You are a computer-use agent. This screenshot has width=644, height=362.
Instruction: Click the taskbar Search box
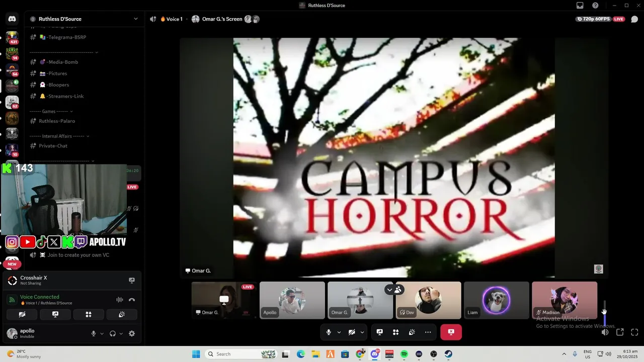click(x=242, y=354)
